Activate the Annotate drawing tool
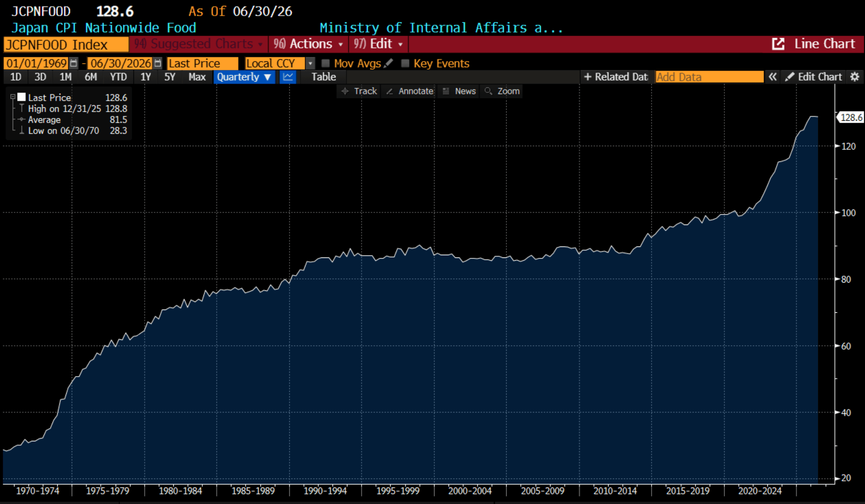This screenshot has width=865, height=504. point(410,91)
